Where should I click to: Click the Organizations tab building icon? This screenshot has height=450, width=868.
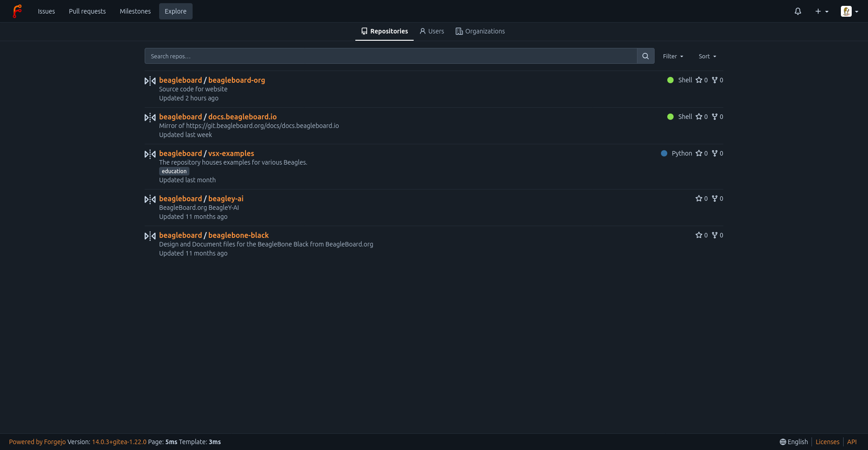pos(459,31)
